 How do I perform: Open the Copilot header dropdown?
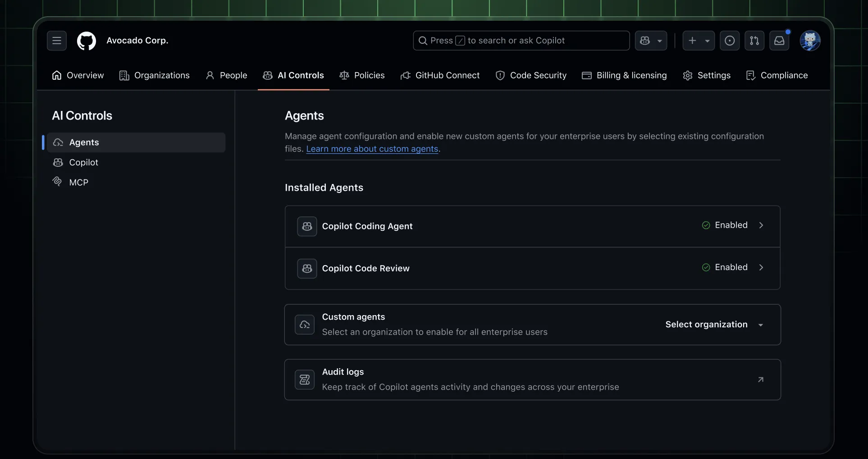pos(651,41)
